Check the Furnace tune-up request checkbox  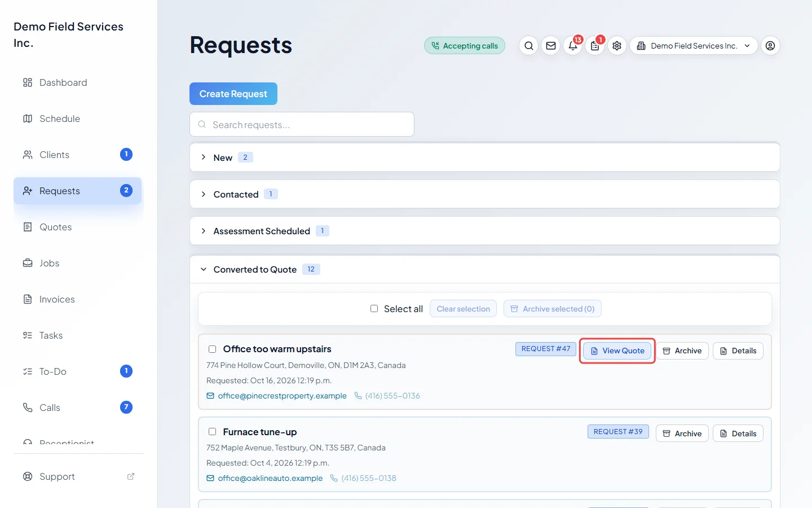(x=213, y=432)
